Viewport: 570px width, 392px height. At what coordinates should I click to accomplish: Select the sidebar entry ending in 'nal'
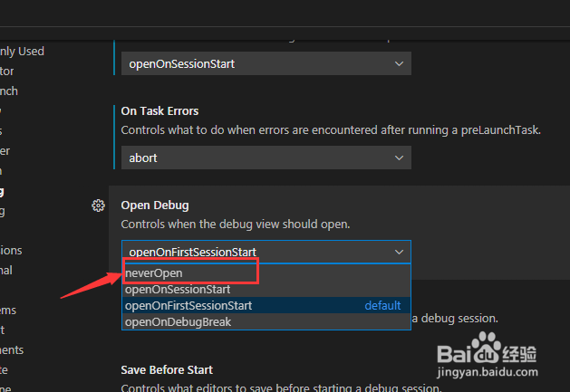coord(6,271)
